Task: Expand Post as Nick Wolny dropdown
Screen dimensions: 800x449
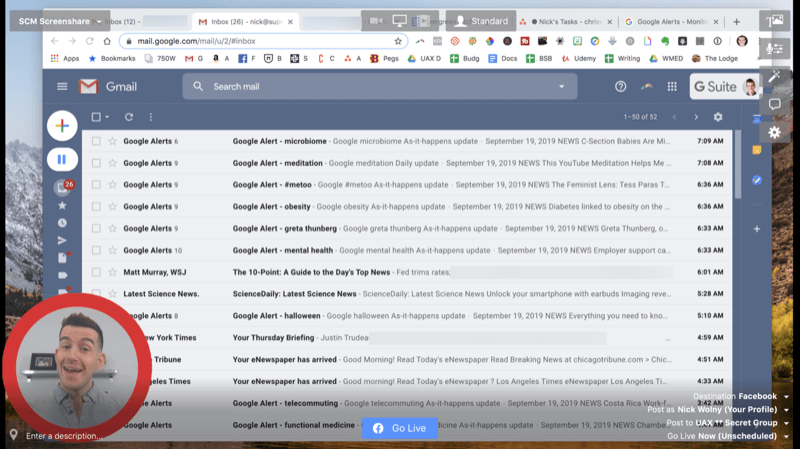Action: [786, 410]
